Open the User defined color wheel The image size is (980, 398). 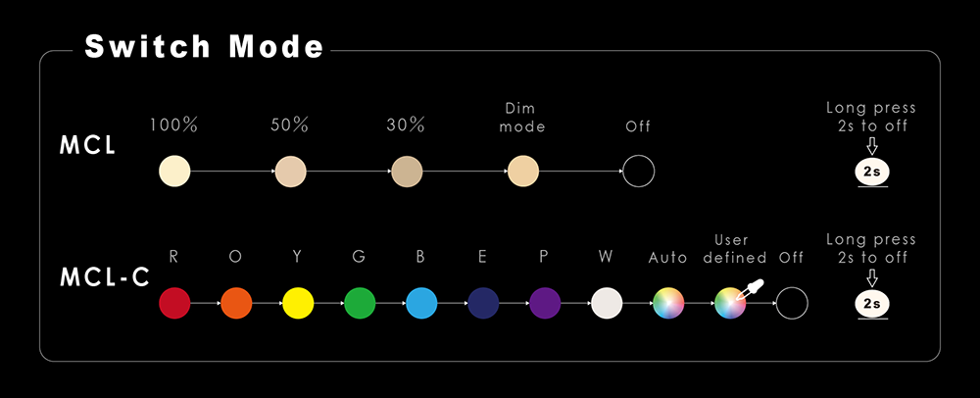click(x=729, y=303)
